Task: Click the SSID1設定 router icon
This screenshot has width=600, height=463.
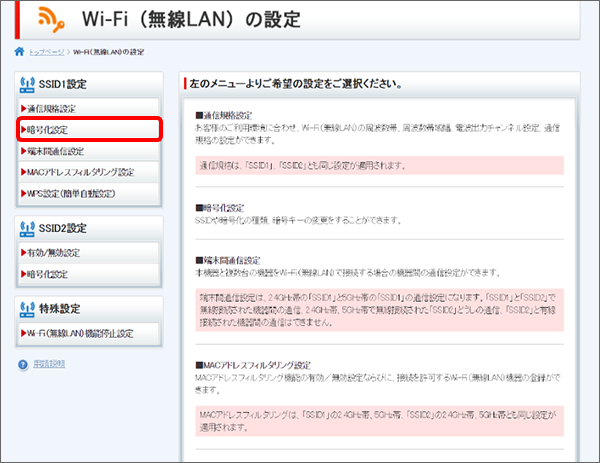Action: [x=27, y=85]
